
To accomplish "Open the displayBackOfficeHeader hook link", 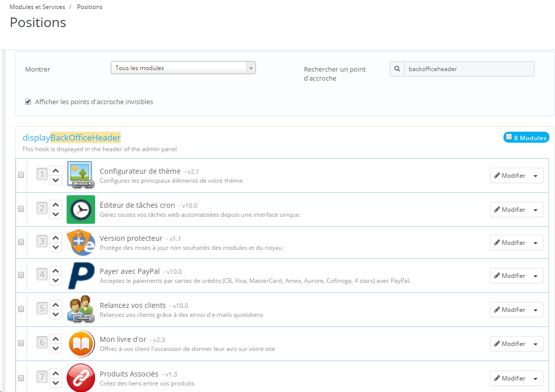I will point(72,138).
